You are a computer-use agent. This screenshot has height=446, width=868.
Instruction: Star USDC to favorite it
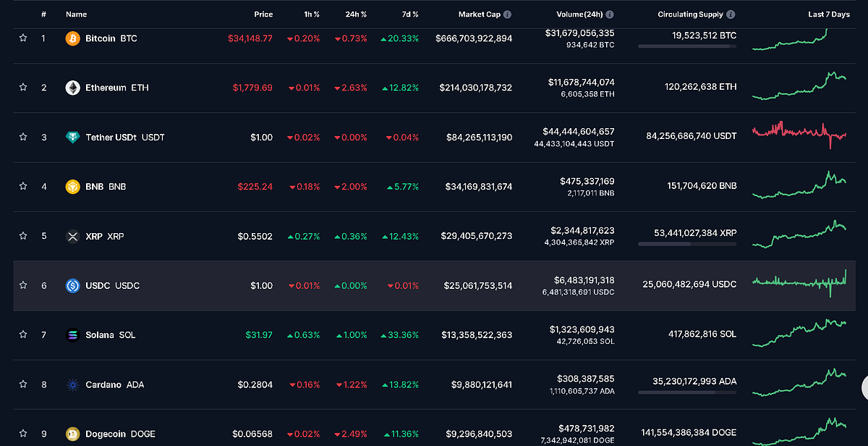(22, 285)
